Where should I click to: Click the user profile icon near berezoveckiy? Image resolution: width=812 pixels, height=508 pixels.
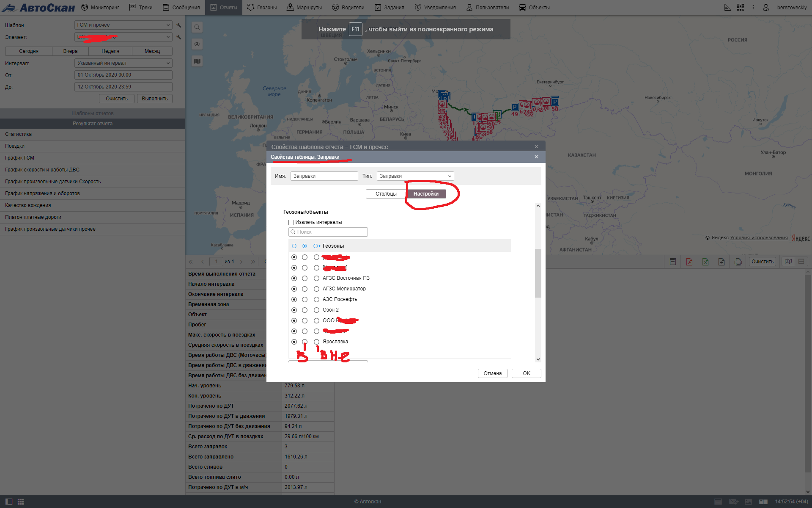(766, 8)
